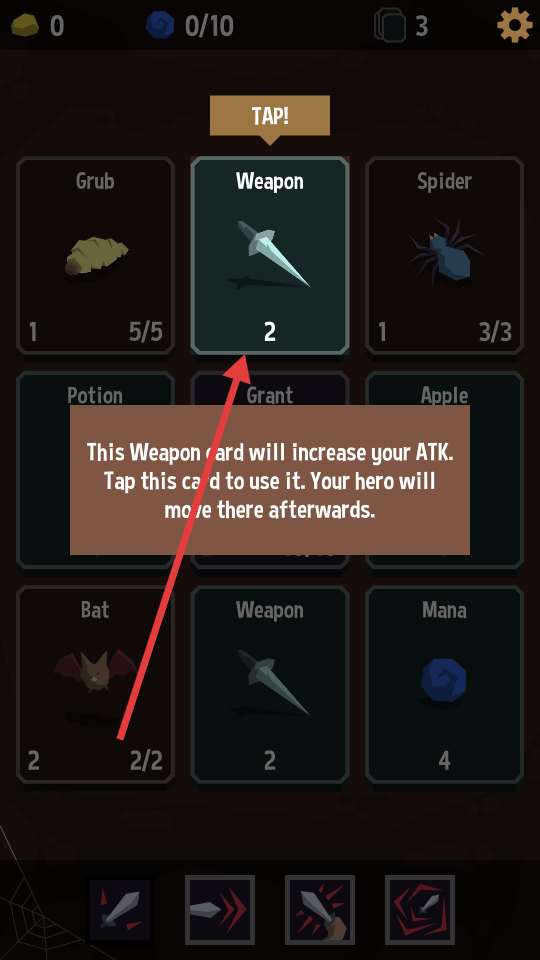Click the 0/10 mana counter text
Screen dimensions: 540x960
pyautogui.click(x=209, y=26)
